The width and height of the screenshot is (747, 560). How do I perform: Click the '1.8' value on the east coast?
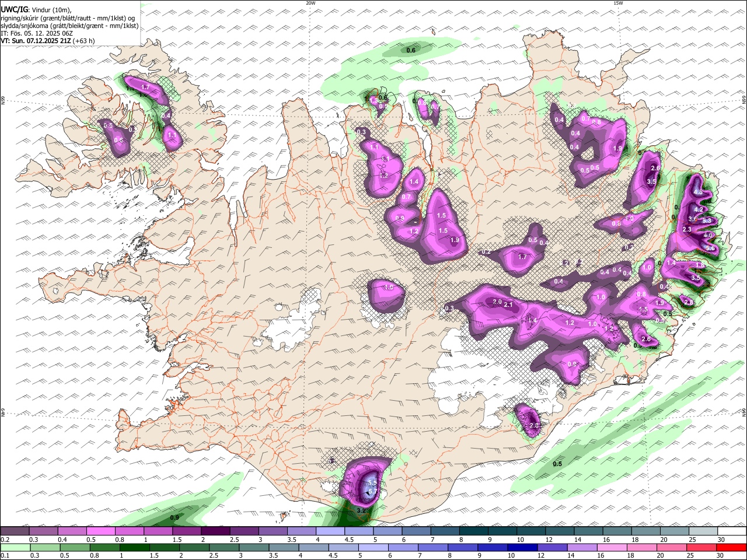click(699, 265)
